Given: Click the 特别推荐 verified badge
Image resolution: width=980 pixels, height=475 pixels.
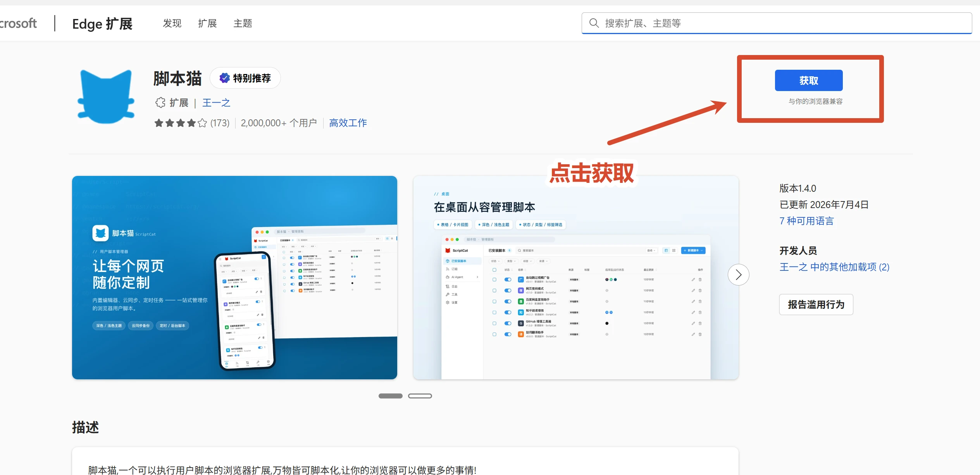Looking at the screenshot, I should 245,78.
